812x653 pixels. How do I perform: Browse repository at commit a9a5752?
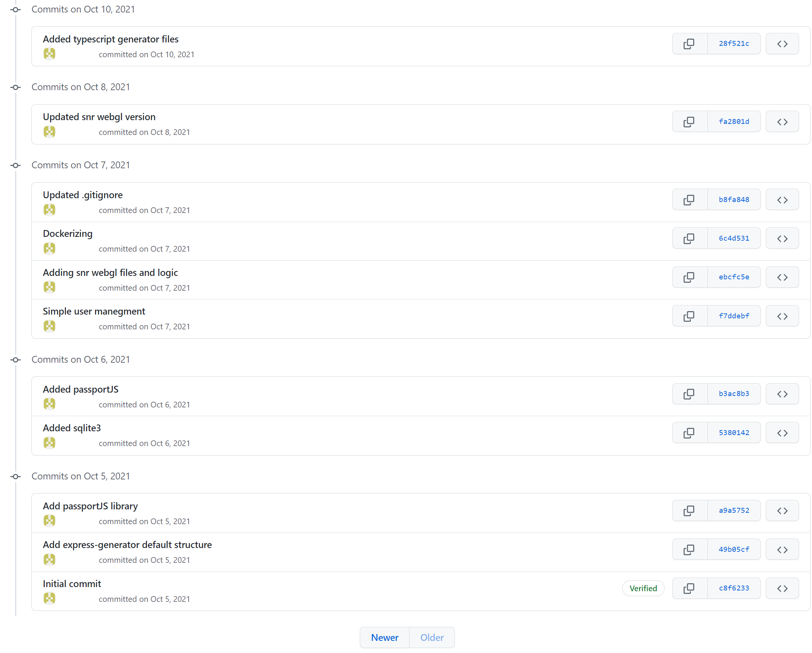pyautogui.click(x=782, y=511)
